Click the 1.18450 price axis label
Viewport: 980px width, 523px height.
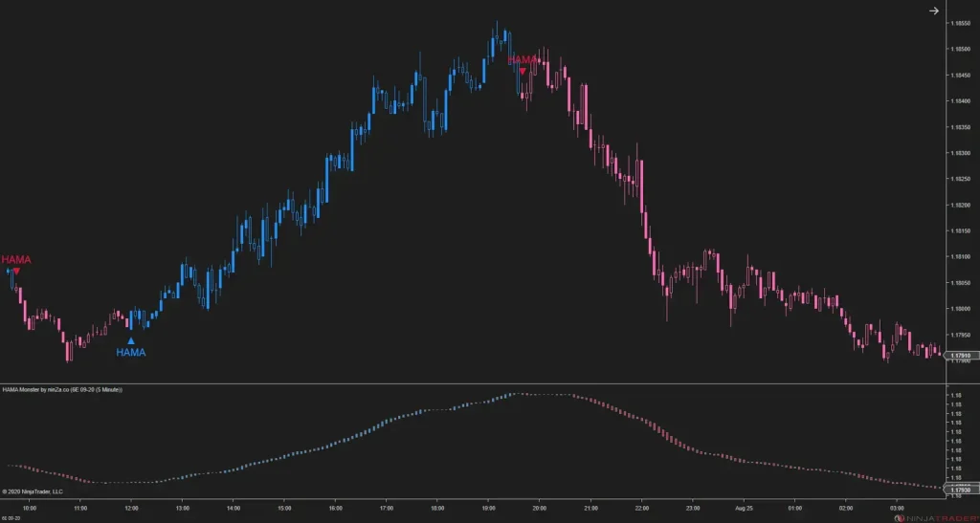click(x=960, y=75)
